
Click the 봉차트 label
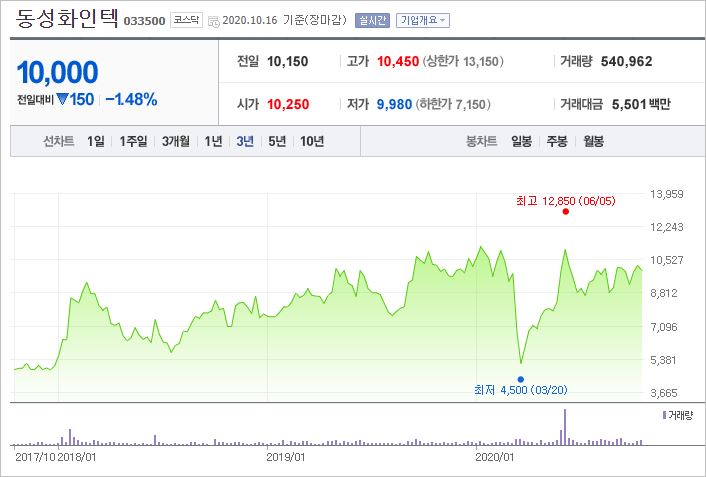tap(481, 141)
